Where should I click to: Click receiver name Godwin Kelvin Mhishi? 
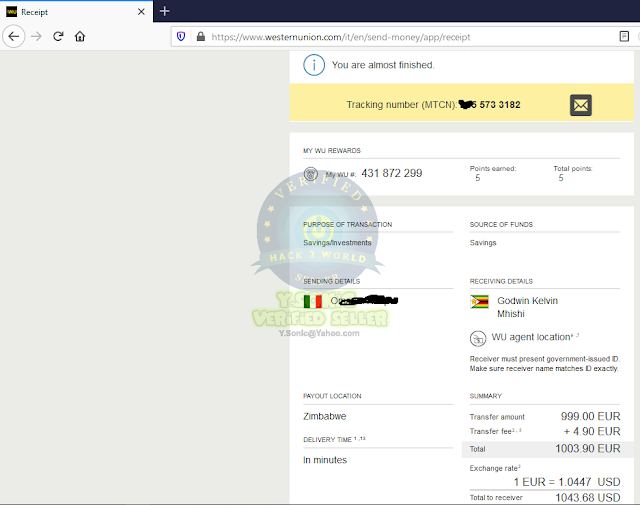click(527, 307)
